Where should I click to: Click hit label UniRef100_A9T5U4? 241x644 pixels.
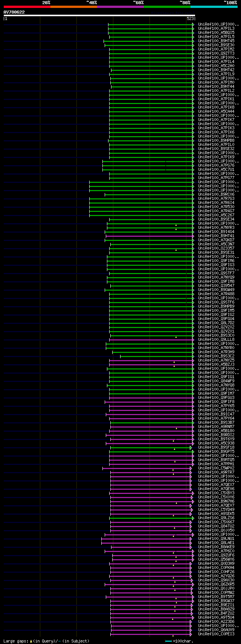pos(216,617)
